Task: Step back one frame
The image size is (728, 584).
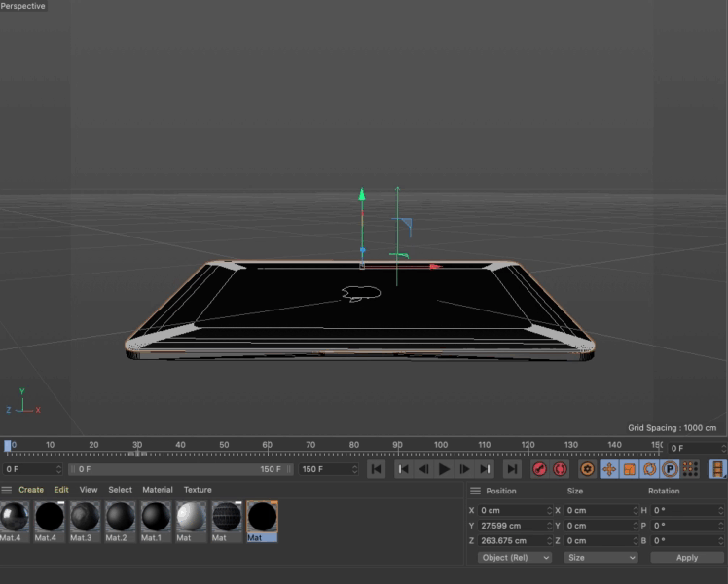Action: (x=423, y=469)
